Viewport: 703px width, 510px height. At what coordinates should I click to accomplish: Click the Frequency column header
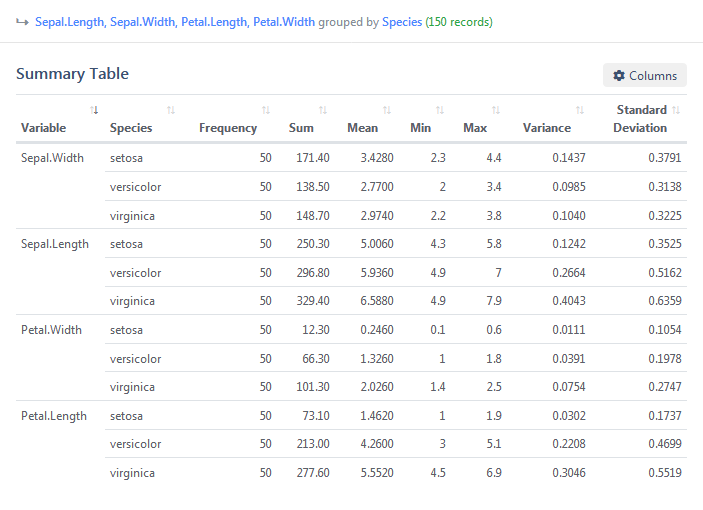228,128
